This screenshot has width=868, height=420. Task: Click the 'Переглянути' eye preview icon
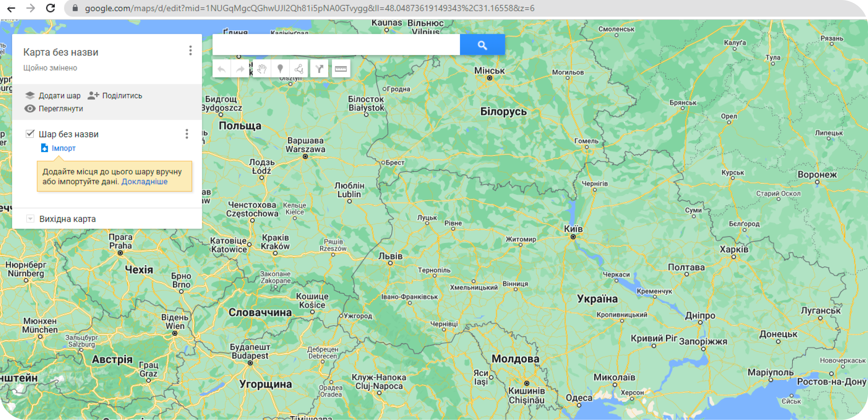[x=30, y=109]
